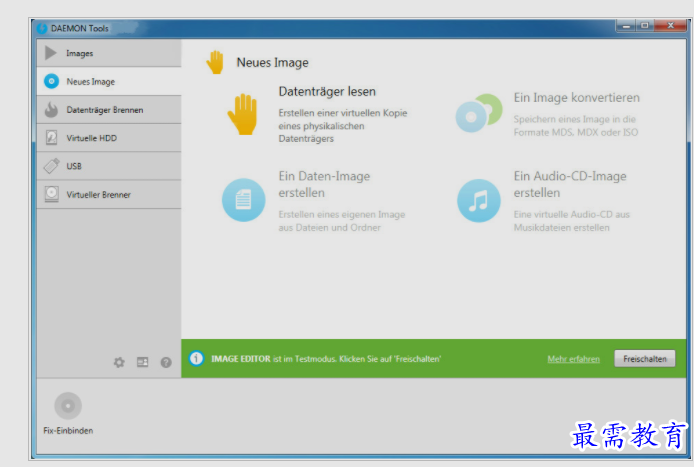694x467 pixels.
Task: Open the USB section
Action: coord(109,166)
